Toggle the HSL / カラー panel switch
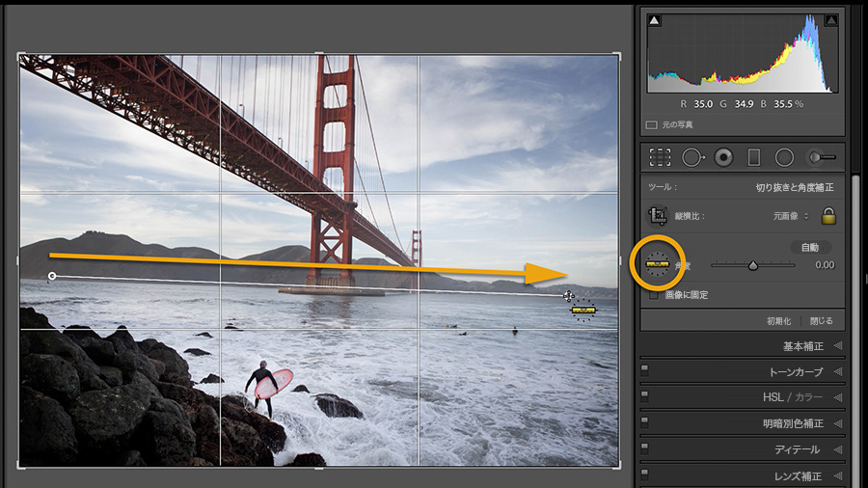The width and height of the screenshot is (868, 488). (x=644, y=395)
